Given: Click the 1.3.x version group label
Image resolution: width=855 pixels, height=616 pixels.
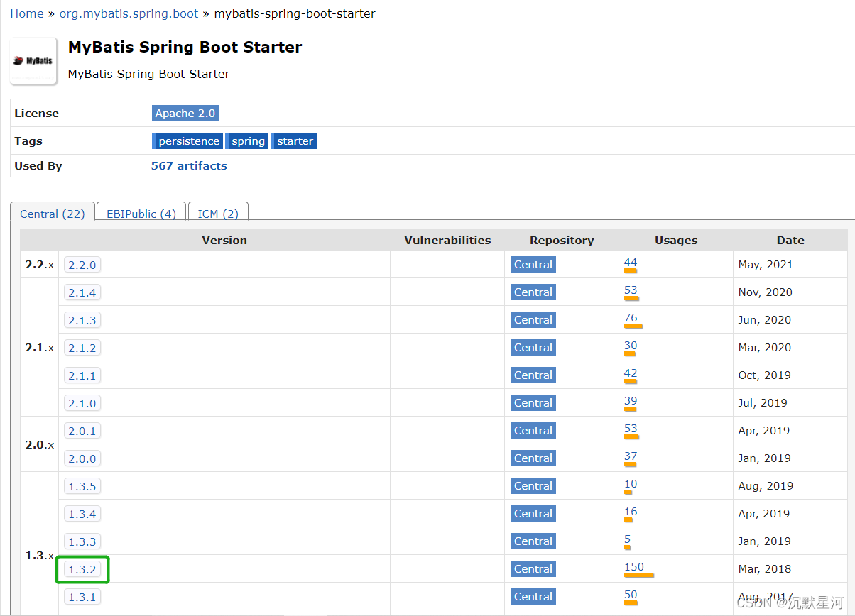Looking at the screenshot, I should coord(40,556).
